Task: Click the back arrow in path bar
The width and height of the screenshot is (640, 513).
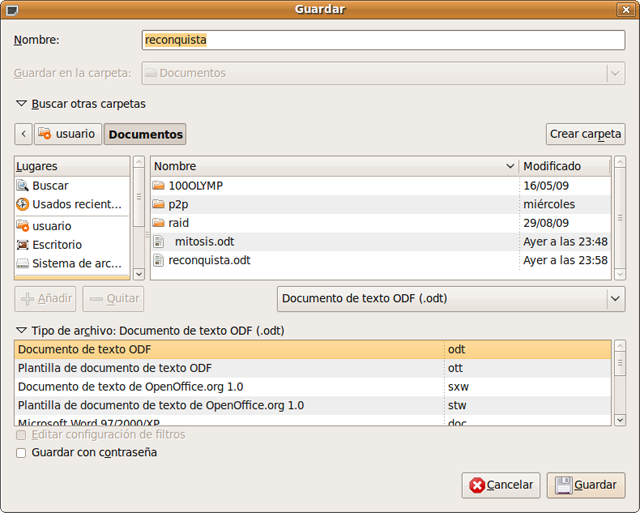Action: pyautogui.click(x=24, y=134)
